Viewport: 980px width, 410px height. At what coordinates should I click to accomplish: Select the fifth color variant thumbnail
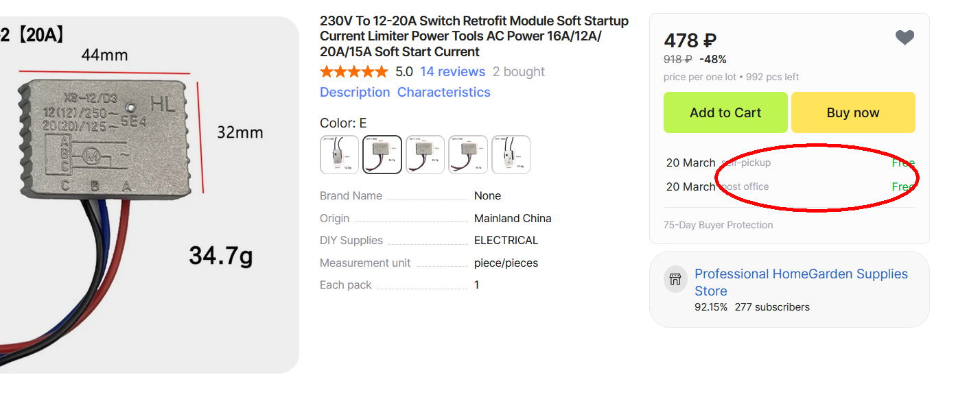(511, 155)
